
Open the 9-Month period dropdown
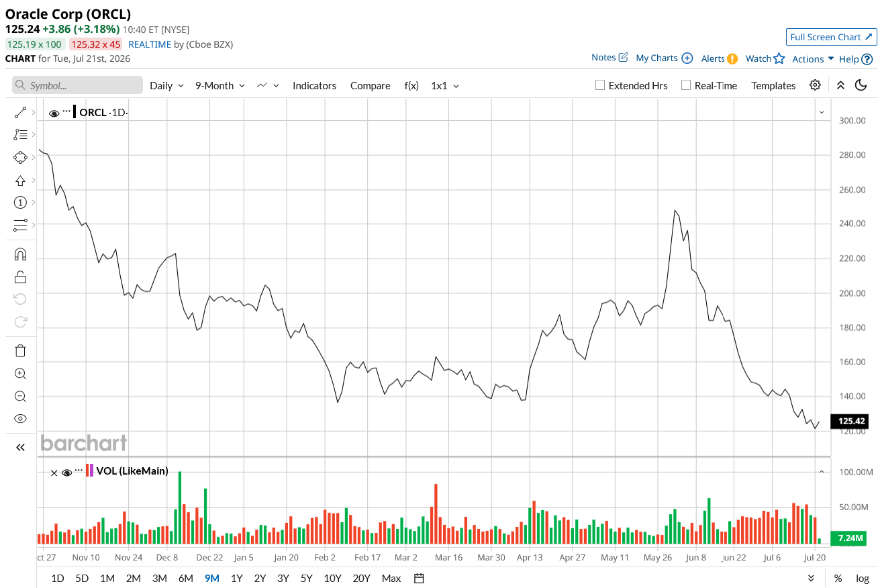(x=220, y=85)
